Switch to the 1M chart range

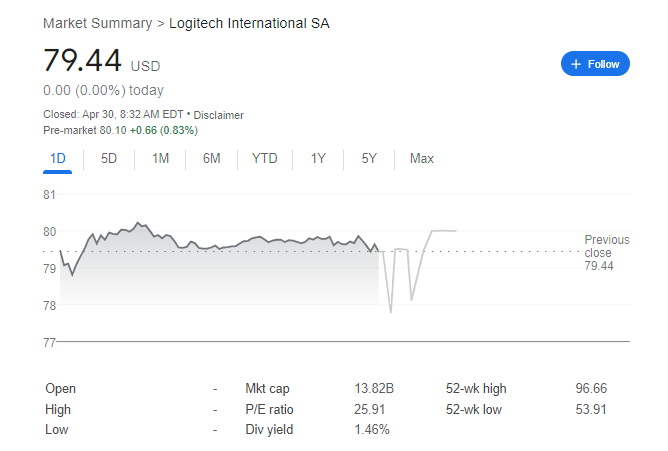[x=160, y=158]
